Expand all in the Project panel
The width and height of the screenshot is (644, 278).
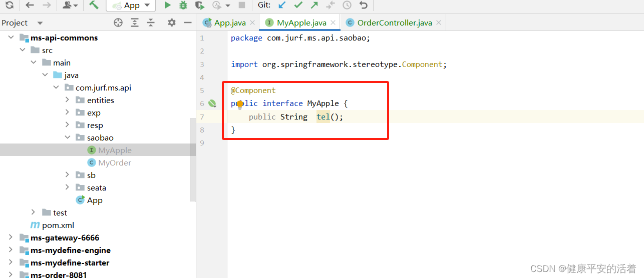(135, 22)
